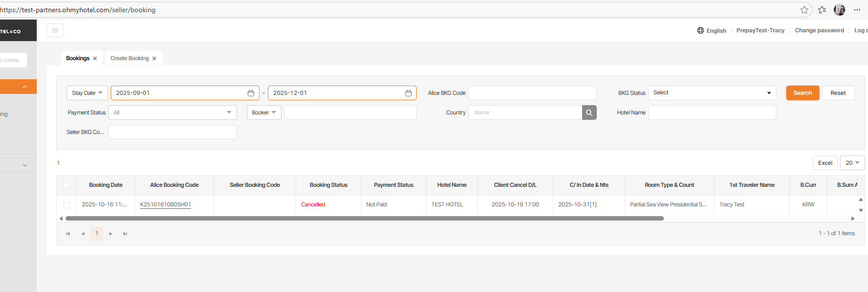The image size is (868, 292).
Task: Click the Country search magnifier icon
Action: click(589, 112)
